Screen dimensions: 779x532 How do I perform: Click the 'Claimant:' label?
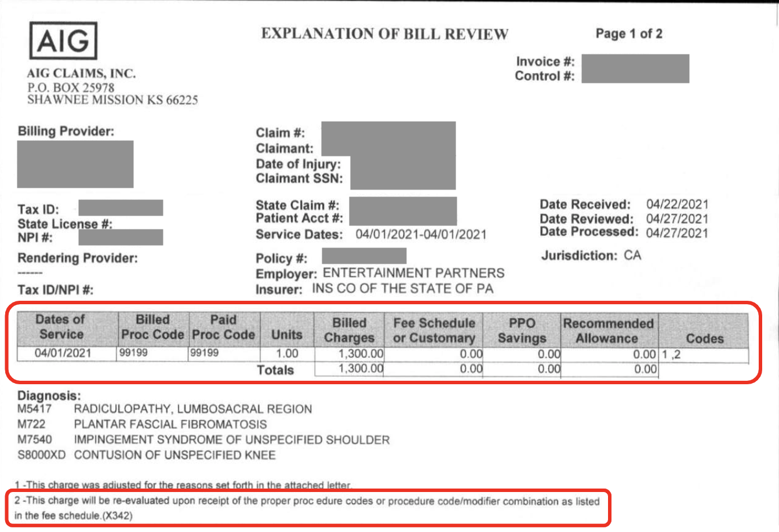coord(285,148)
